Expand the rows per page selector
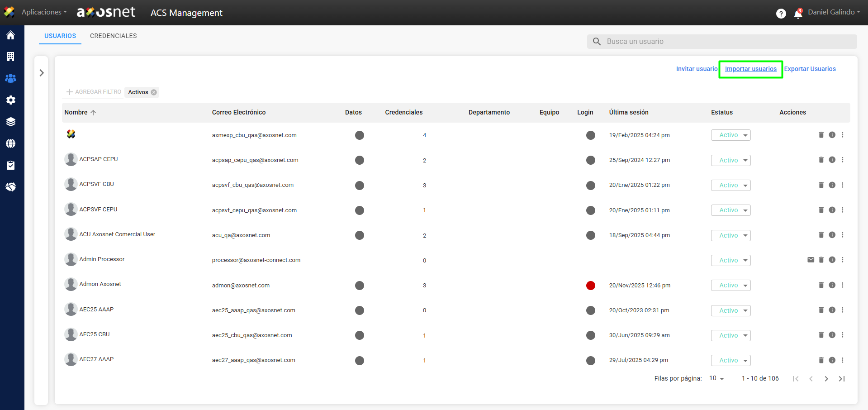The width and height of the screenshot is (868, 410). point(716,378)
